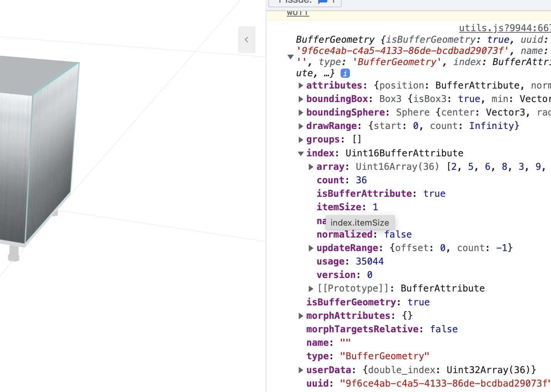Expand the drawRange property
Image resolution: width=551 pixels, height=392 pixels.
pos(301,126)
